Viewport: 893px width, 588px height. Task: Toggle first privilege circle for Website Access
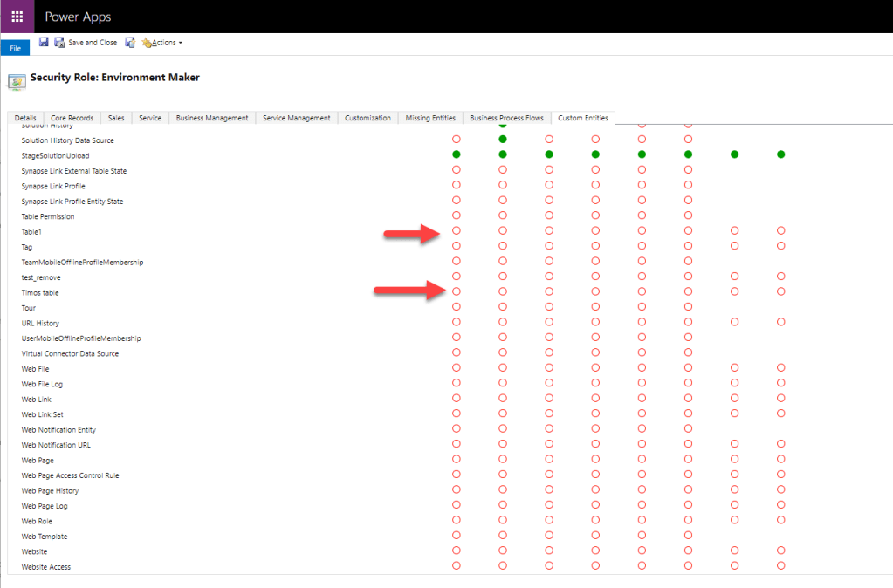456,566
